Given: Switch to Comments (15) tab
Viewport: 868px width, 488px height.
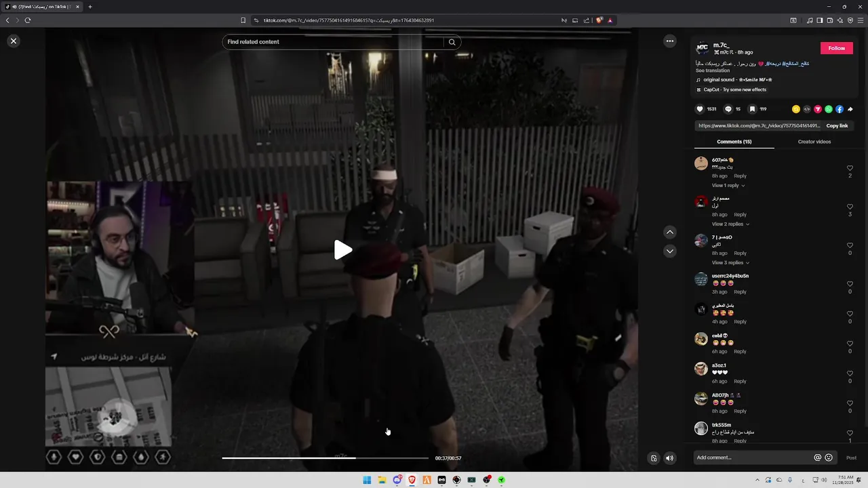Looking at the screenshot, I should [x=734, y=142].
